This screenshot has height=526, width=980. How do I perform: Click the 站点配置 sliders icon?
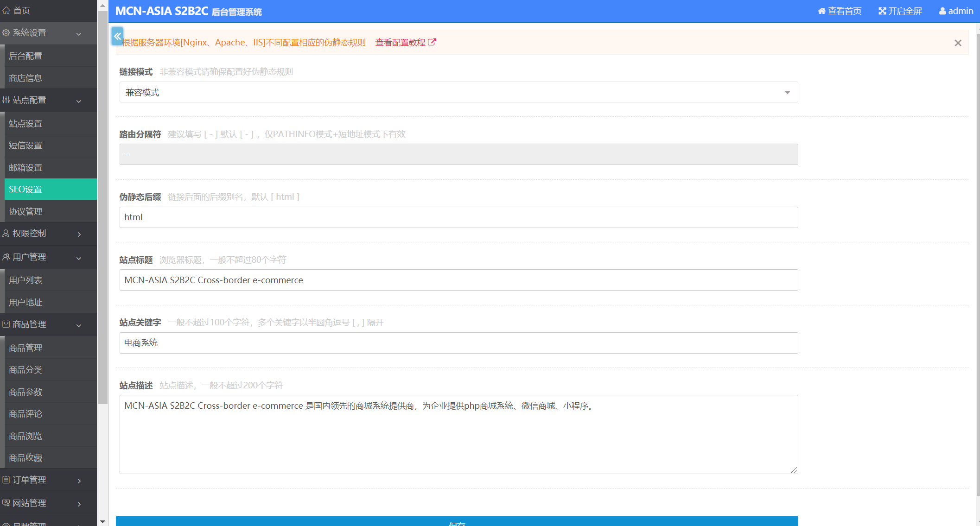[6, 100]
